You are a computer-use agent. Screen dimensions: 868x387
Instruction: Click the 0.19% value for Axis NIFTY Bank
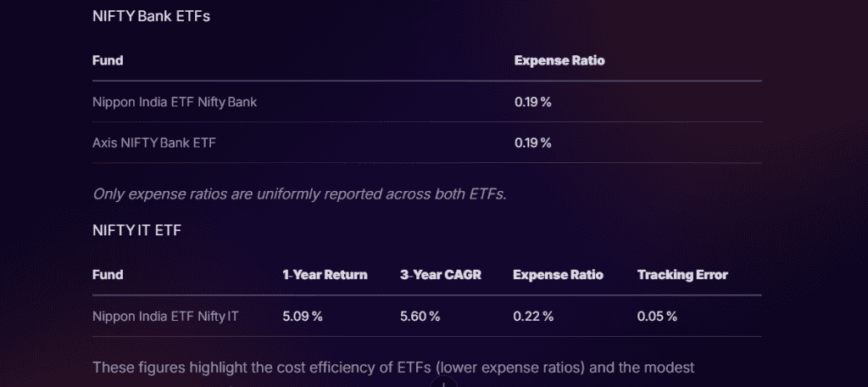tap(533, 143)
